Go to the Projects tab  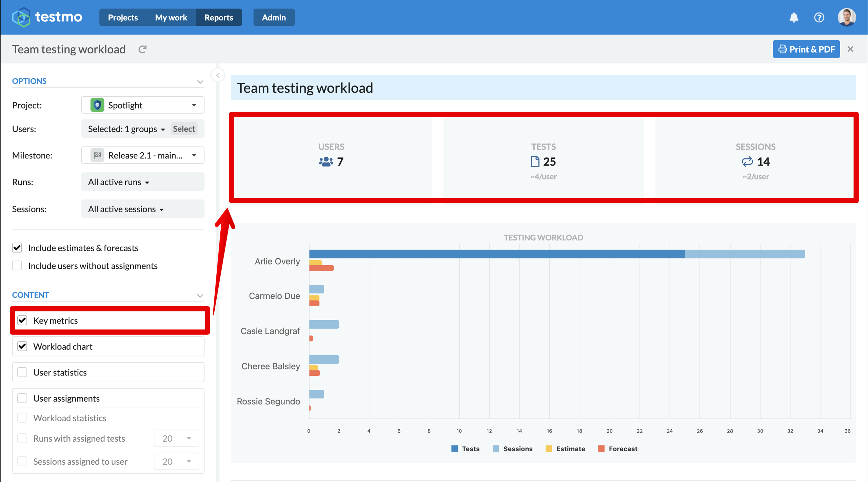point(123,17)
